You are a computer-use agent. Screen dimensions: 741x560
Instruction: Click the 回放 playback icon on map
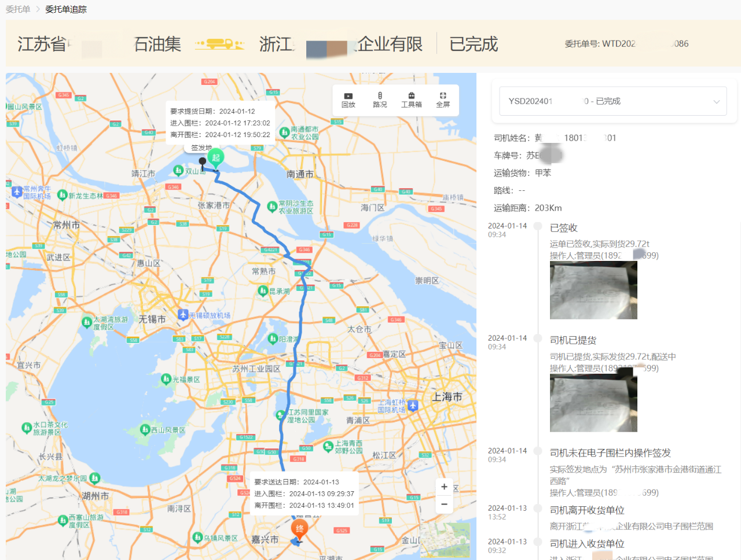[348, 100]
